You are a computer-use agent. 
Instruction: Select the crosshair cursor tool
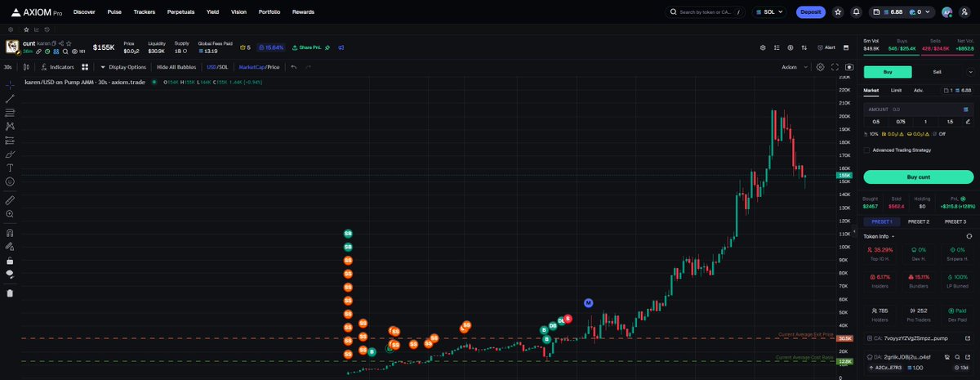point(10,84)
